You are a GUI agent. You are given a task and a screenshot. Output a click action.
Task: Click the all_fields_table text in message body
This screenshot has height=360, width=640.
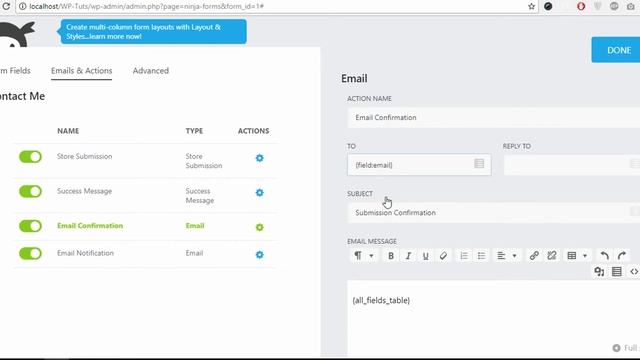381,300
